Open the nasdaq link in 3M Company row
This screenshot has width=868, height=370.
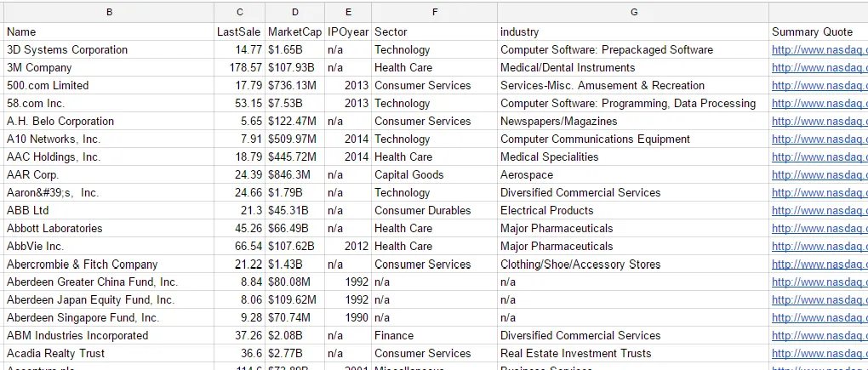[819, 67]
